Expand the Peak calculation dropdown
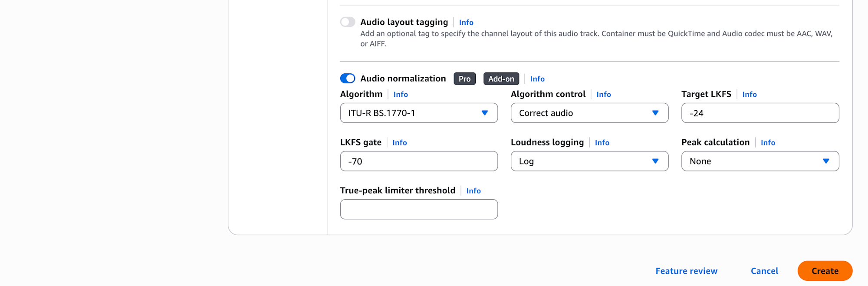The height and width of the screenshot is (286, 868). pos(760,161)
